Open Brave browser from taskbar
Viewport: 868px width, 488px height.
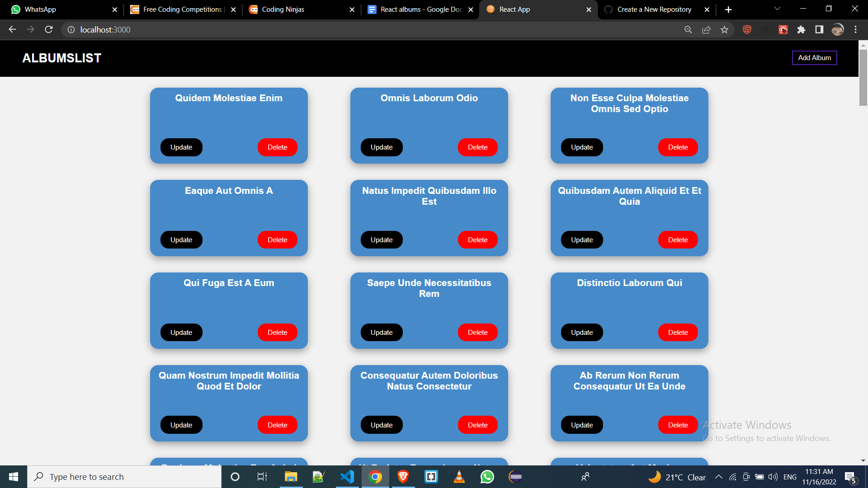[403, 477]
